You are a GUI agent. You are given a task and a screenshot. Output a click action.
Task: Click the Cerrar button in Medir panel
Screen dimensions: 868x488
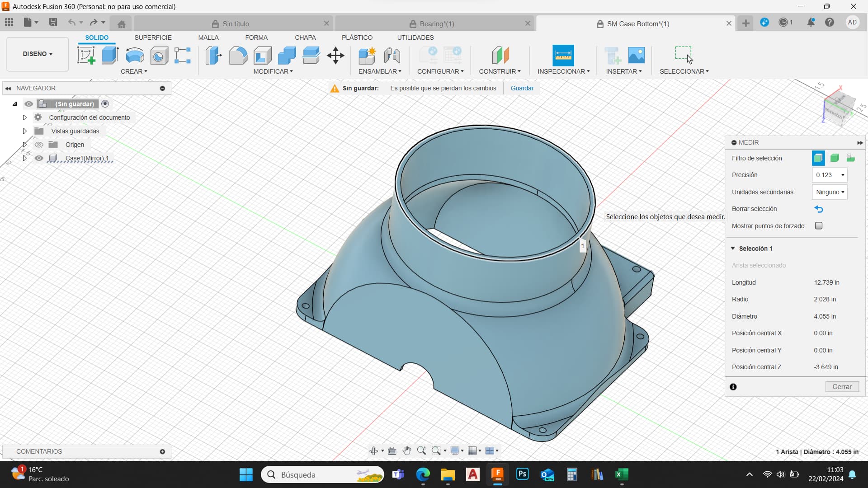842,387
